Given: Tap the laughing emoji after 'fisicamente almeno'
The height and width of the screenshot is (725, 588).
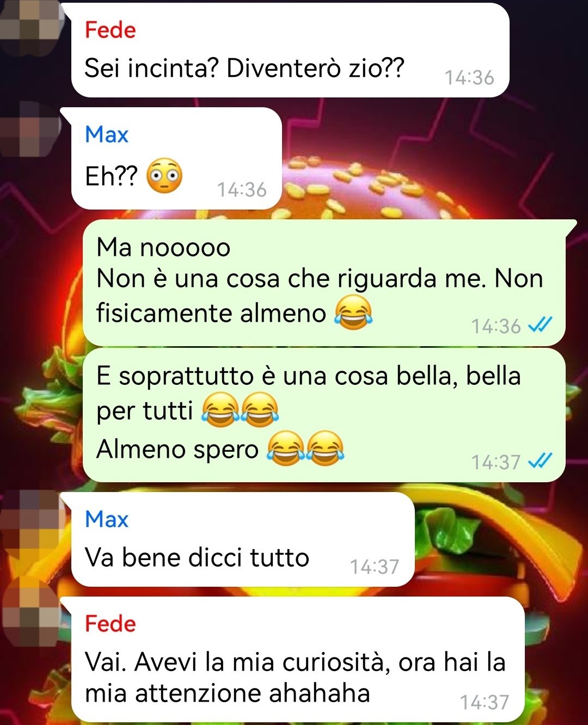Looking at the screenshot, I should [x=354, y=312].
